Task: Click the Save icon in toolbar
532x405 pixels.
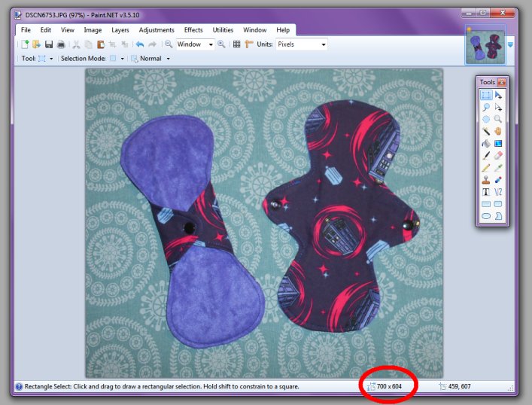Action: [x=49, y=44]
